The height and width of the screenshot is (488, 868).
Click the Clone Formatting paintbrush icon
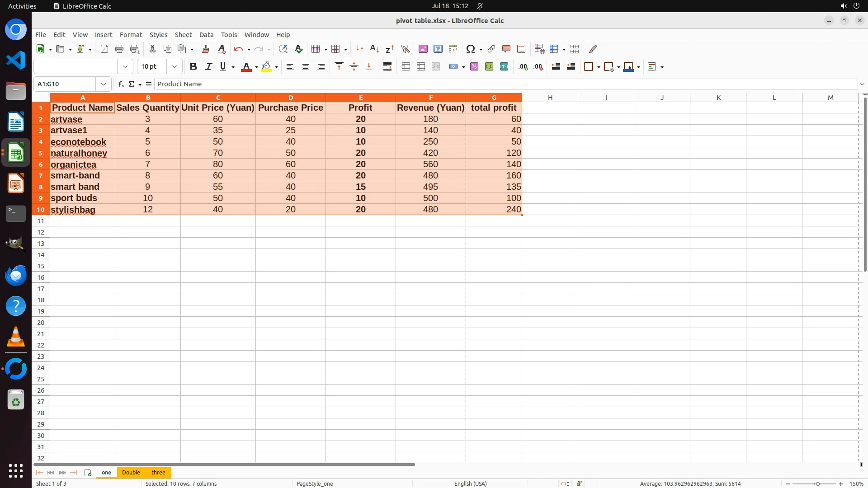(x=206, y=49)
